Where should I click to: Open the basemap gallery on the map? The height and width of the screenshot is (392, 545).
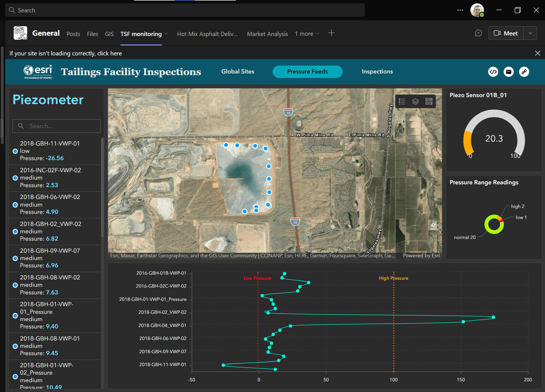pos(429,101)
